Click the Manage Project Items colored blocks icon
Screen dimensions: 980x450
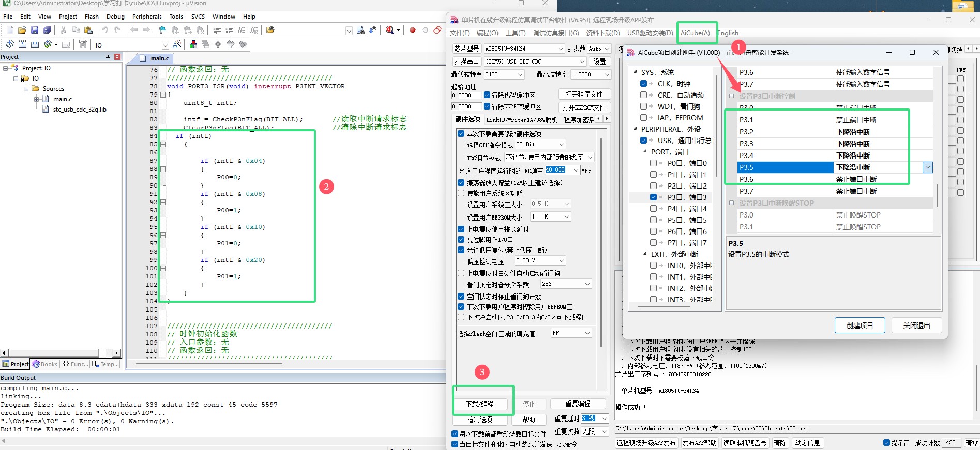pos(193,45)
